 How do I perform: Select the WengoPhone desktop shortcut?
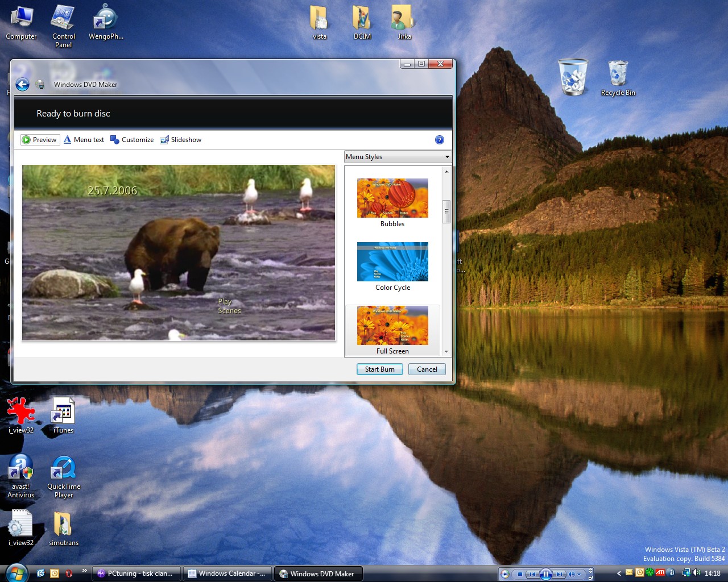[x=106, y=23]
